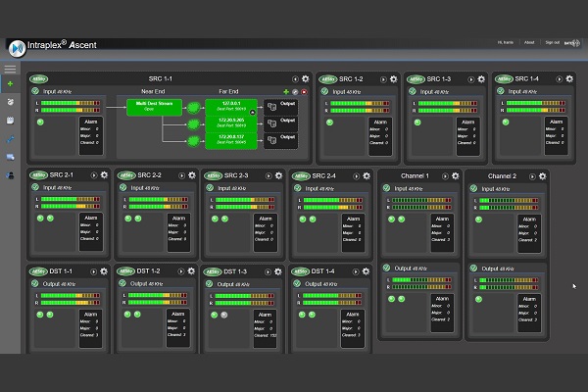Open DST 1-2 settings gear

tap(191, 270)
